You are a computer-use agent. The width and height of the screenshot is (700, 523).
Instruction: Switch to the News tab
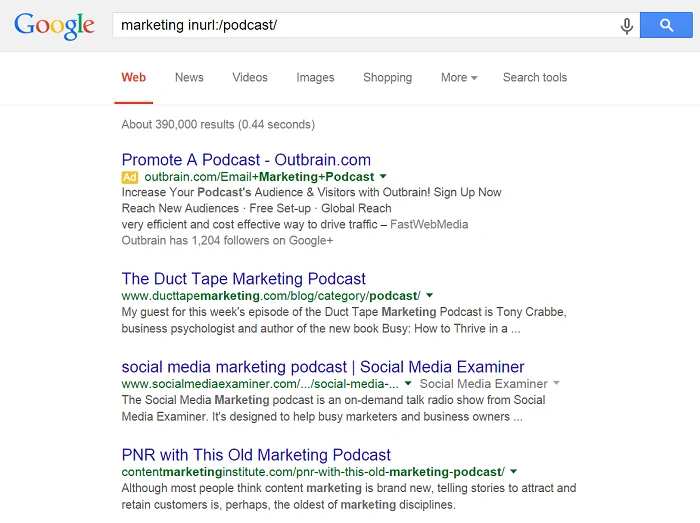coord(189,78)
